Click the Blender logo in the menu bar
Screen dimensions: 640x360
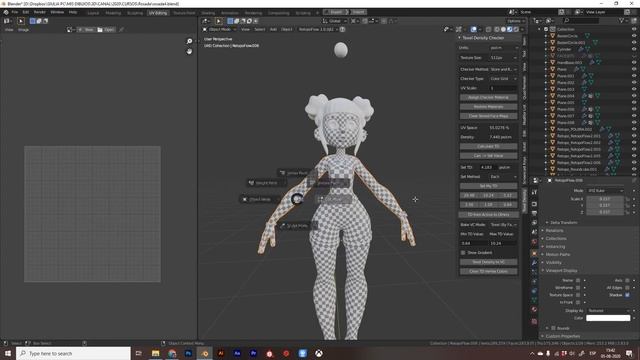tap(6, 12)
